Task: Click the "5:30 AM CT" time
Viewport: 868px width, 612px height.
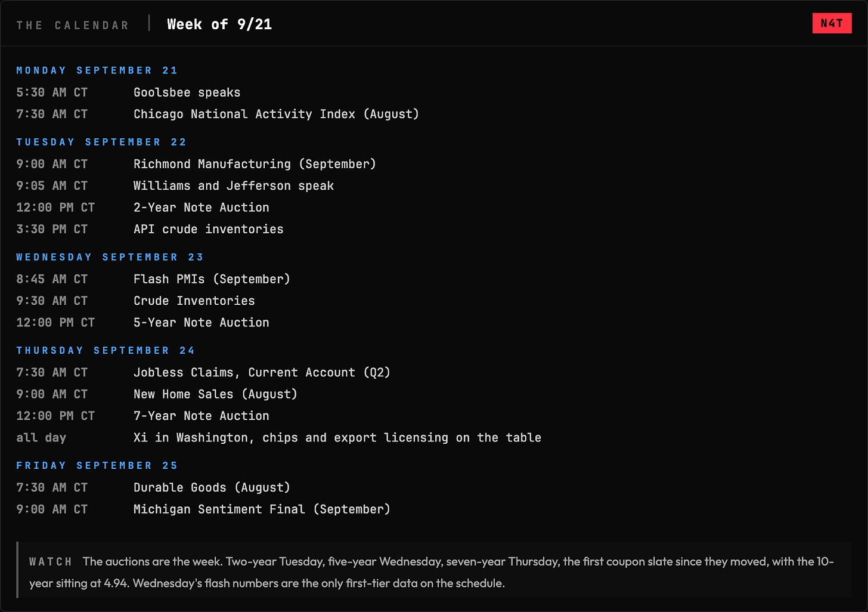Action: pos(52,92)
